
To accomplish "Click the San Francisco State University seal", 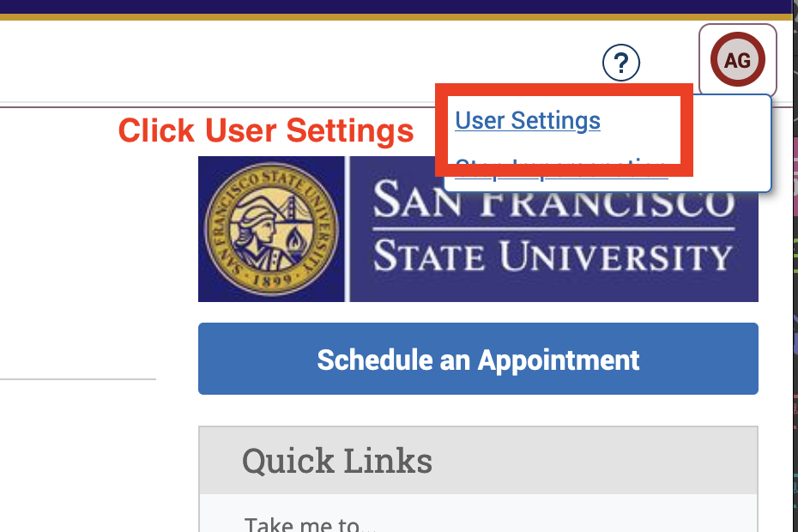I will (271, 228).
